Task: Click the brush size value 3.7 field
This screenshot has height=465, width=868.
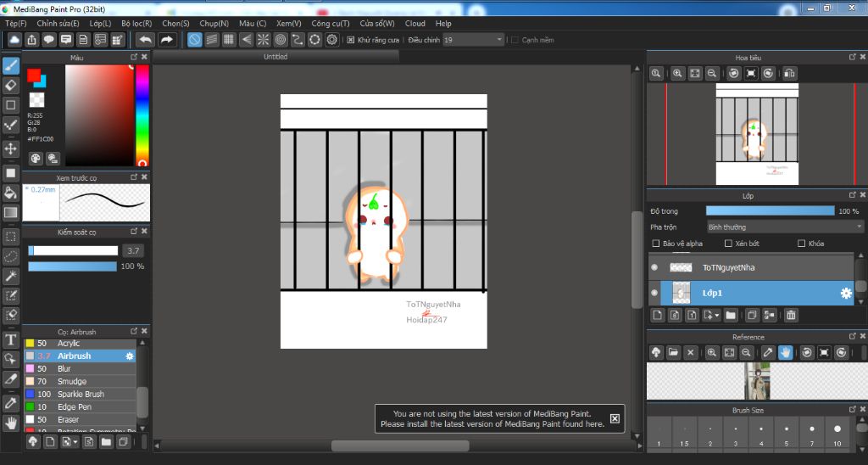Action: [133, 250]
